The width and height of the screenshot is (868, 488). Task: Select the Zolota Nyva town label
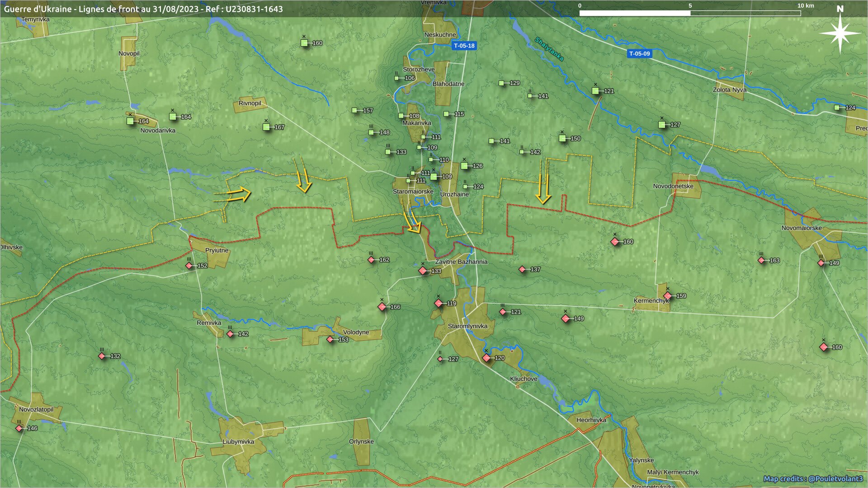point(730,90)
